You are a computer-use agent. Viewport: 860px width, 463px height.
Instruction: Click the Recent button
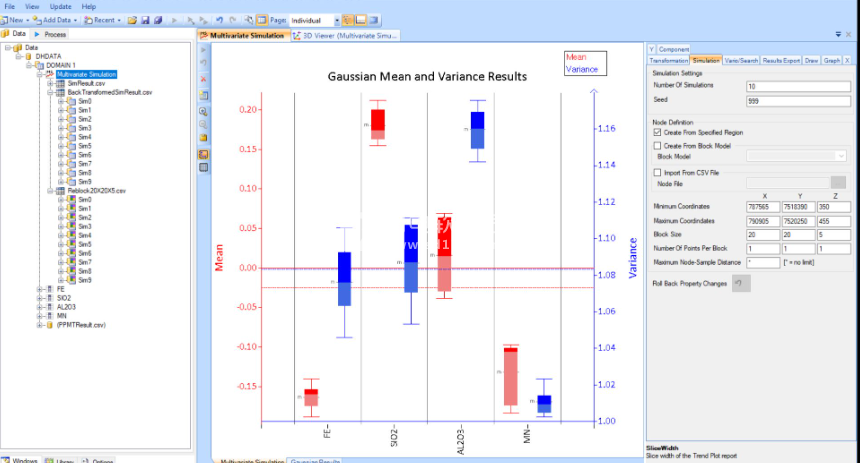pos(101,20)
